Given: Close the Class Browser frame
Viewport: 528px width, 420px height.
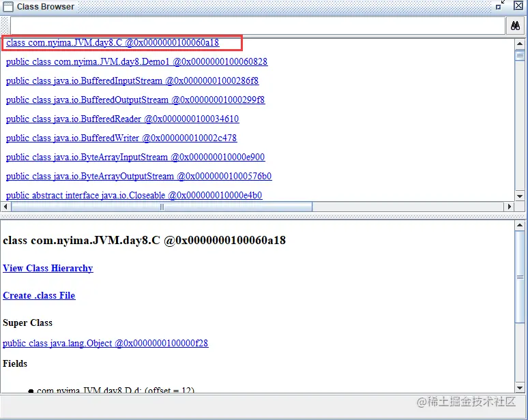Looking at the screenshot, I should pos(518,5).
